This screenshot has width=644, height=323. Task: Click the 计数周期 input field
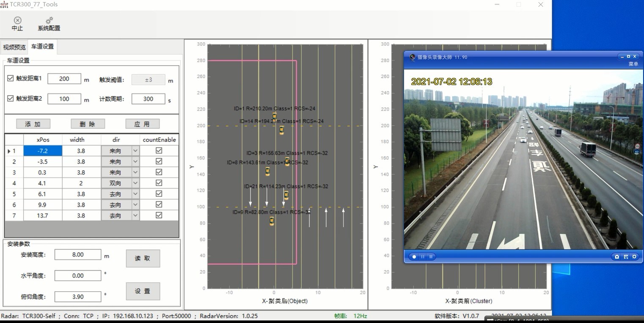click(x=149, y=99)
